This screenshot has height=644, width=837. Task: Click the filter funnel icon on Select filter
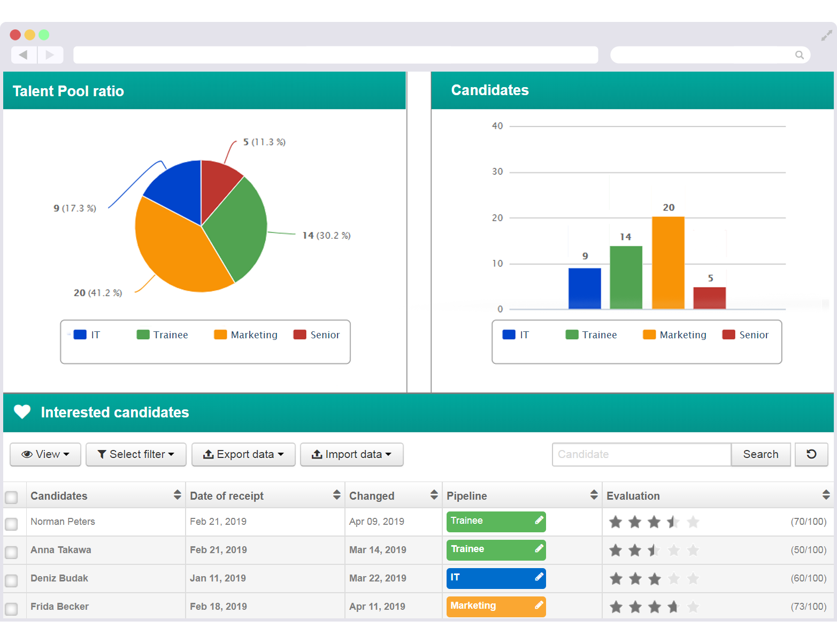click(x=102, y=454)
